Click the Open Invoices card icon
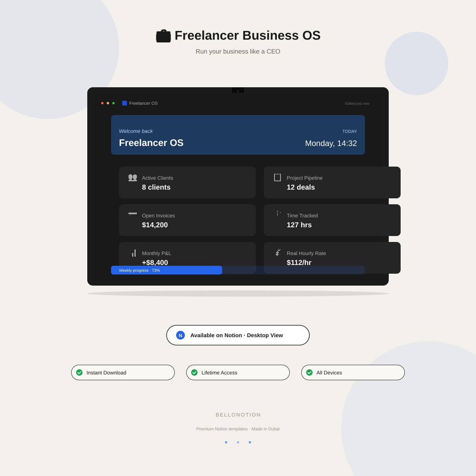 [x=132, y=213]
